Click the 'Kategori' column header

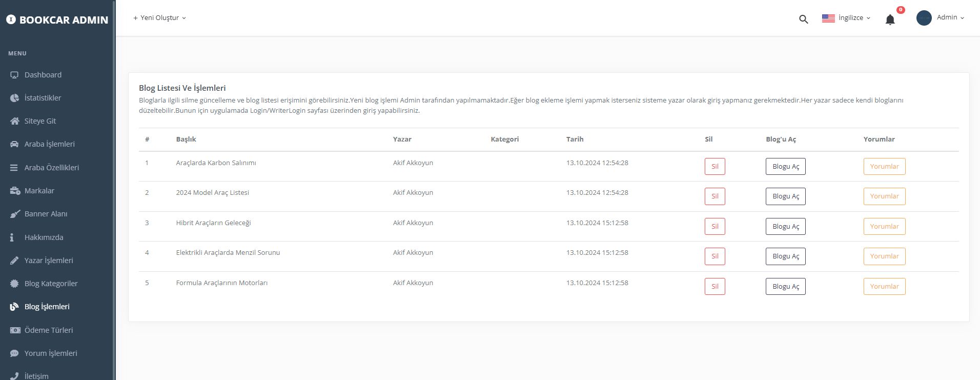click(x=504, y=139)
